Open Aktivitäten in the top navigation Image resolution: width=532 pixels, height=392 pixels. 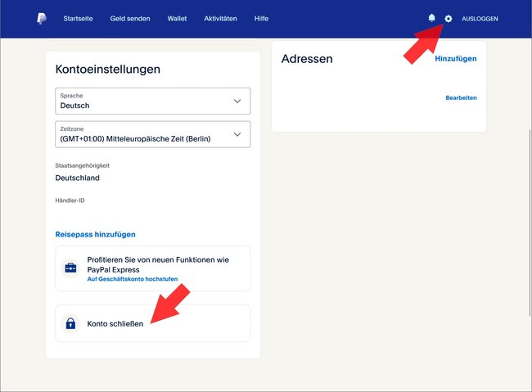(220, 19)
